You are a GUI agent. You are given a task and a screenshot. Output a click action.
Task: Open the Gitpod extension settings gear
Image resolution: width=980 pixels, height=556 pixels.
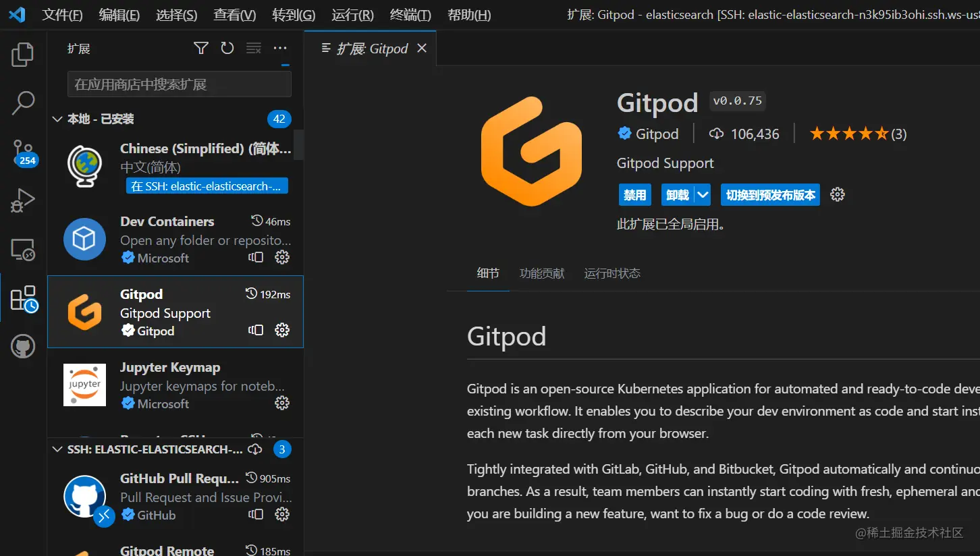[837, 194]
